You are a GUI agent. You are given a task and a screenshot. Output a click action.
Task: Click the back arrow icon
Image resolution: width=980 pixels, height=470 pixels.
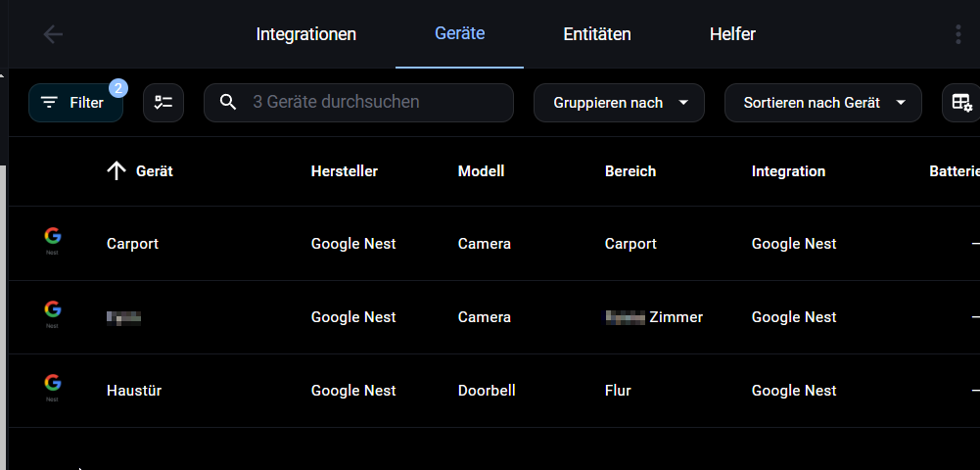[53, 34]
